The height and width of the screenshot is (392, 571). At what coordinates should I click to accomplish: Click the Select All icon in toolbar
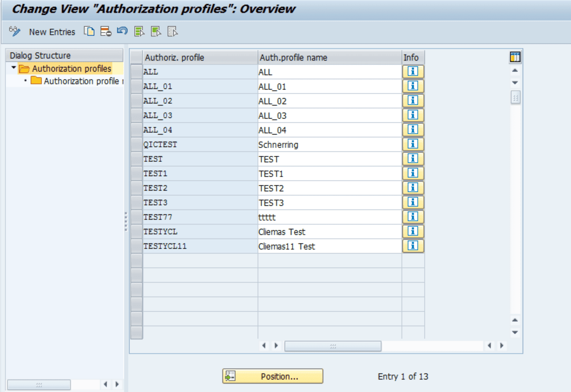139,31
